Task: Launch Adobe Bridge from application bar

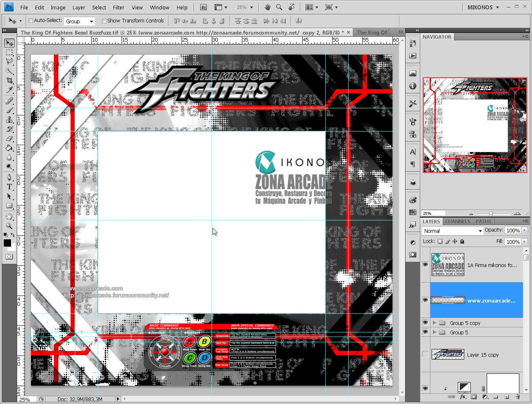Action: pyautogui.click(x=204, y=7)
